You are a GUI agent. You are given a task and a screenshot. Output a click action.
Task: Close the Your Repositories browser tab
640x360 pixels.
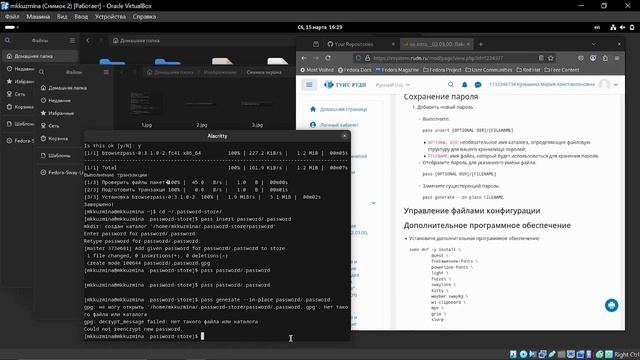pyautogui.click(x=393, y=44)
